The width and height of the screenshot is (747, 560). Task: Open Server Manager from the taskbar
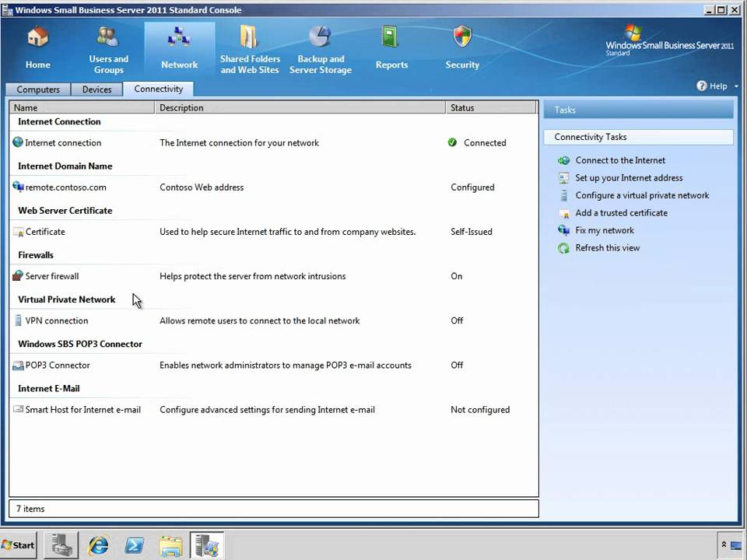click(61, 545)
